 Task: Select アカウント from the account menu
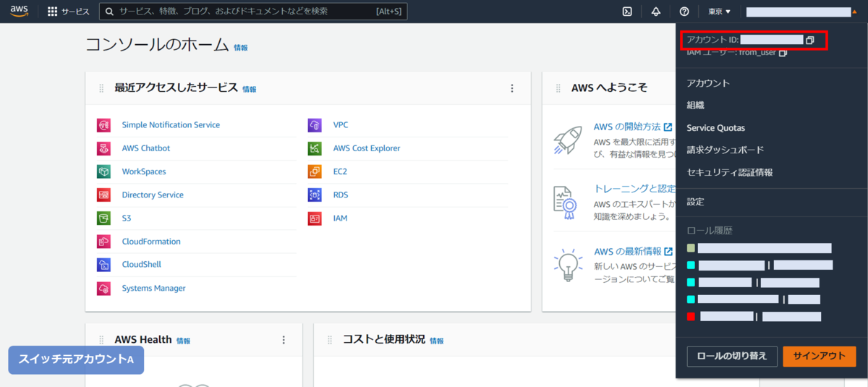708,83
